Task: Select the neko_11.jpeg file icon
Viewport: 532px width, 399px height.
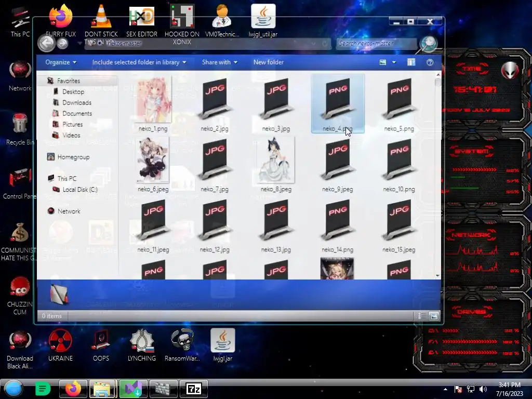Action: [153, 220]
